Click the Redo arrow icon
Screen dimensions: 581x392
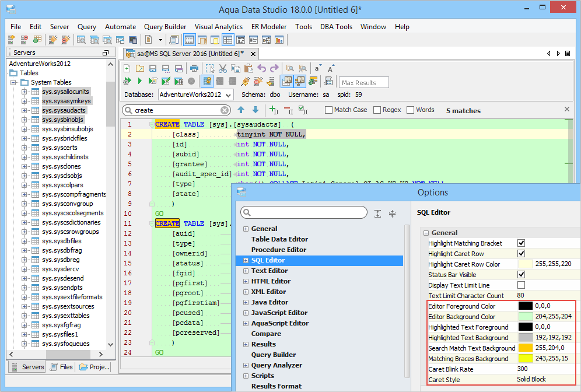[x=274, y=68]
